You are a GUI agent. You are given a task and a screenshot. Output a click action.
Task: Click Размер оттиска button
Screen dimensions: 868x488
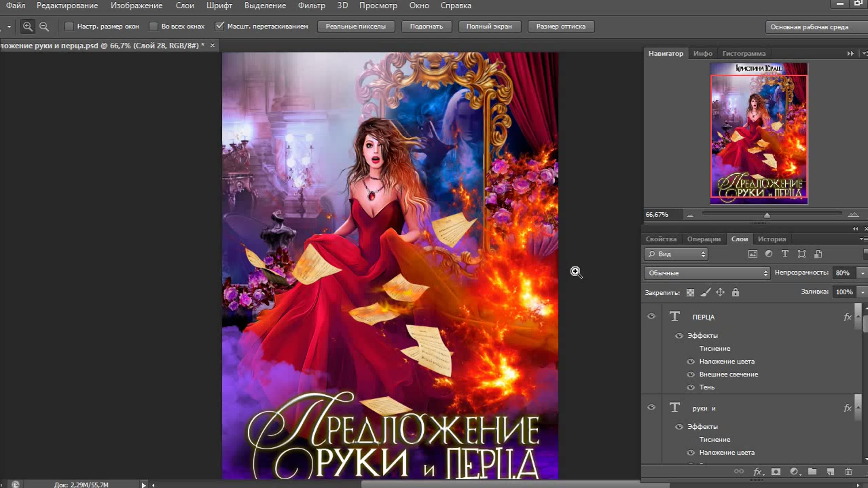pos(561,26)
